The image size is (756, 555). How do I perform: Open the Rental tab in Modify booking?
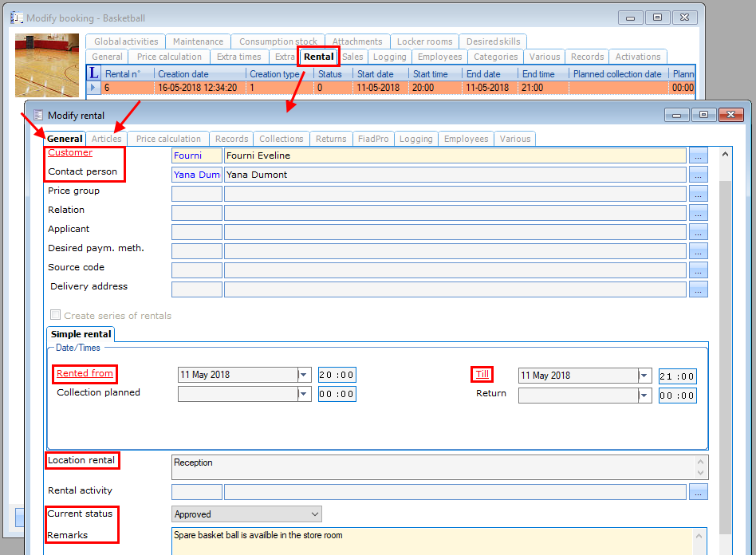click(319, 57)
